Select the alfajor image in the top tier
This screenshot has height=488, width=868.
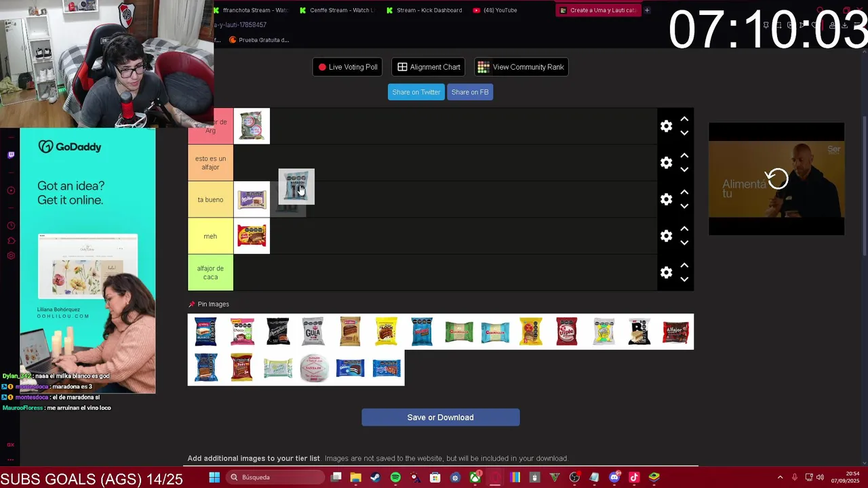click(x=252, y=126)
